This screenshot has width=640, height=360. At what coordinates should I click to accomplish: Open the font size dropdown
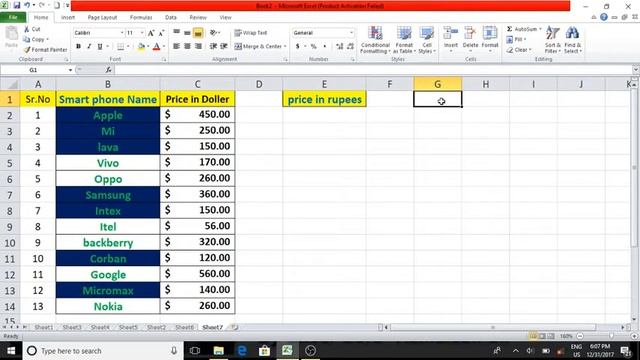142,33
